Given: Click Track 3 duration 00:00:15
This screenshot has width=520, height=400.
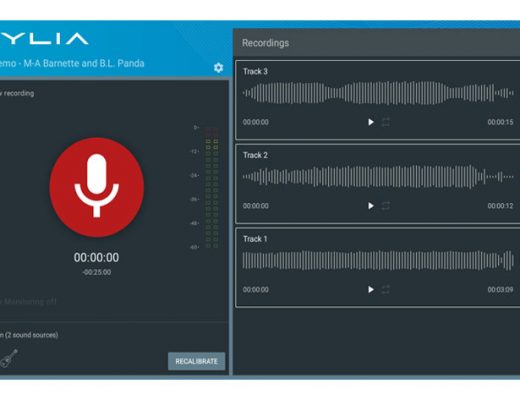Looking at the screenshot, I should pos(500,122).
